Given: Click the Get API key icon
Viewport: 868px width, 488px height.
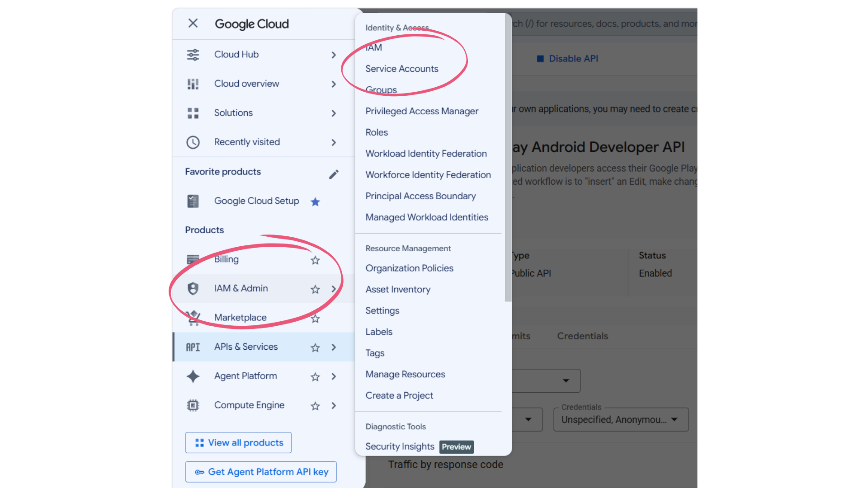Looking at the screenshot, I should pos(199,472).
